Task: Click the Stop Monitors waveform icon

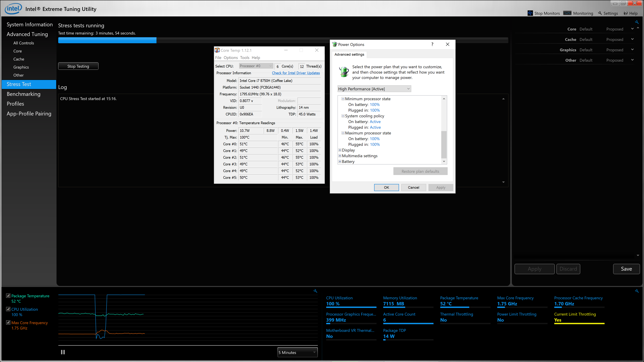Action: point(530,13)
